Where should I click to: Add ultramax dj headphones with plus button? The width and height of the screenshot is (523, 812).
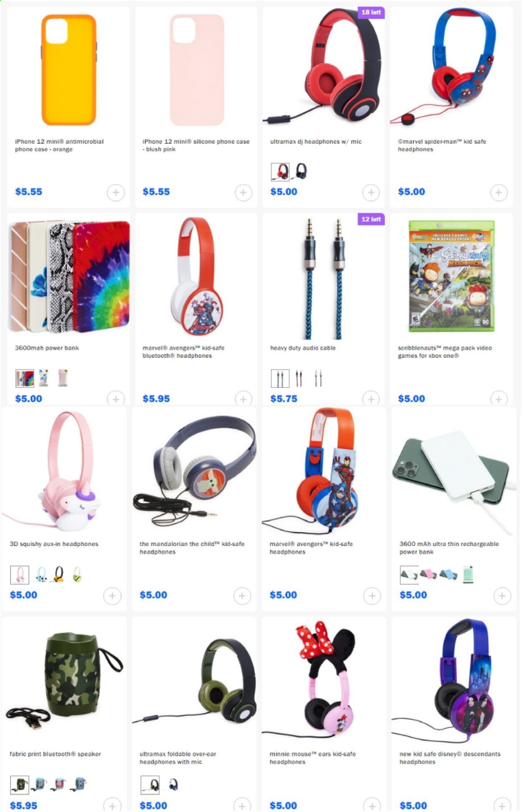pyautogui.click(x=371, y=192)
